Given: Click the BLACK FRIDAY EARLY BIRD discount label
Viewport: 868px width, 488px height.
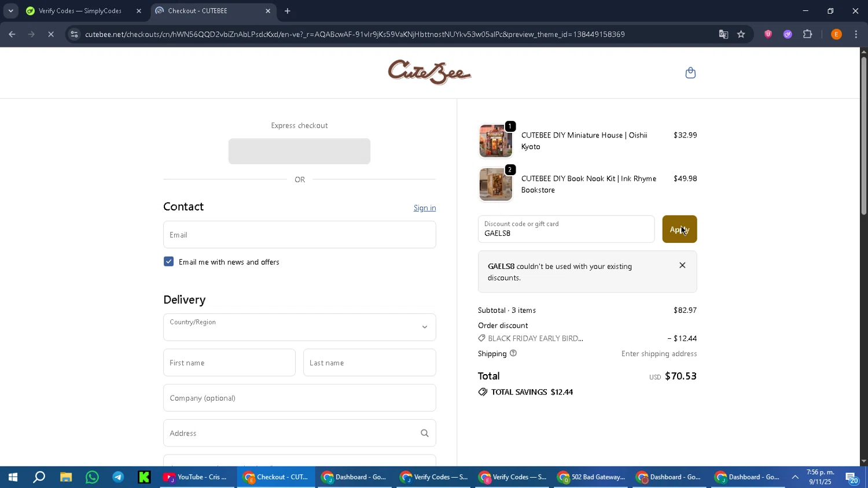Looking at the screenshot, I should point(535,338).
